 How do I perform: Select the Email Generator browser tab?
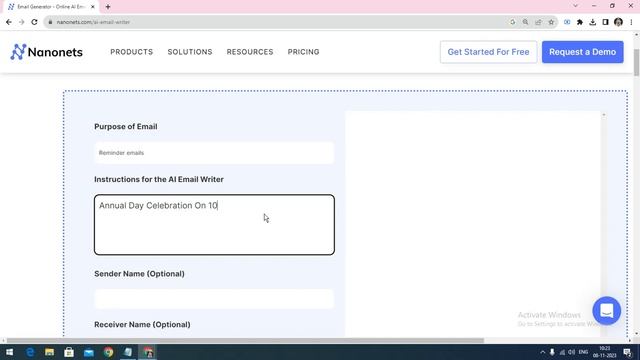(51, 7)
